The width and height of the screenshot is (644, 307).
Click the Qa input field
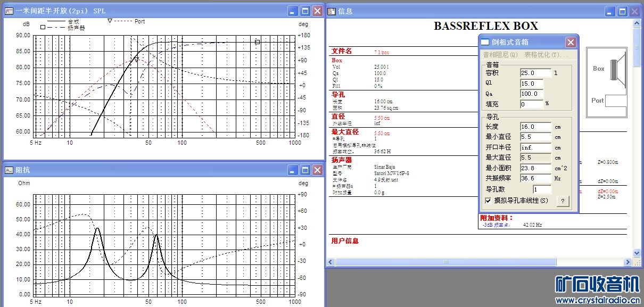pyautogui.click(x=532, y=94)
